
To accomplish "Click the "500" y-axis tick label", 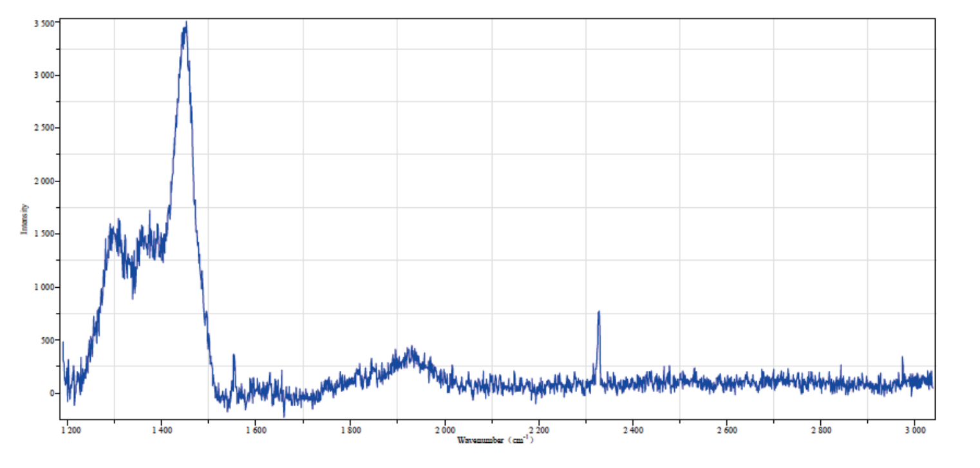I will (x=47, y=340).
